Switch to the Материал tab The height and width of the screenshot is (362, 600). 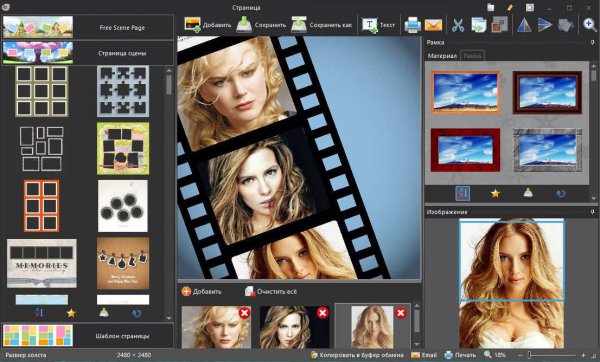[442, 56]
